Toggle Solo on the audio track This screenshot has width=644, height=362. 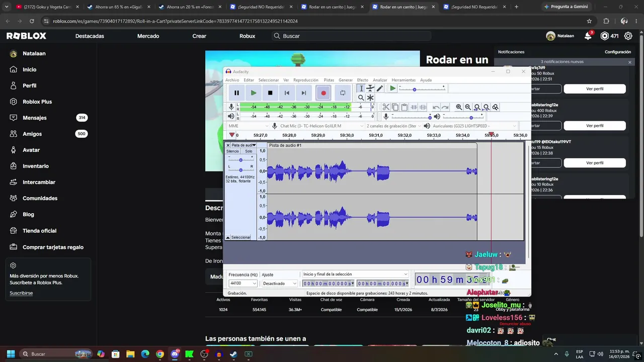(249, 151)
